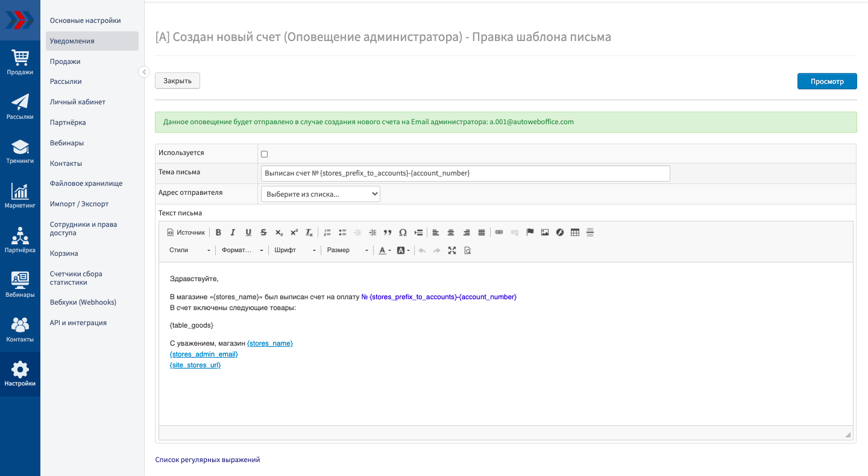Open Настройки in the main navigation
This screenshot has height=476, width=868.
click(20, 374)
